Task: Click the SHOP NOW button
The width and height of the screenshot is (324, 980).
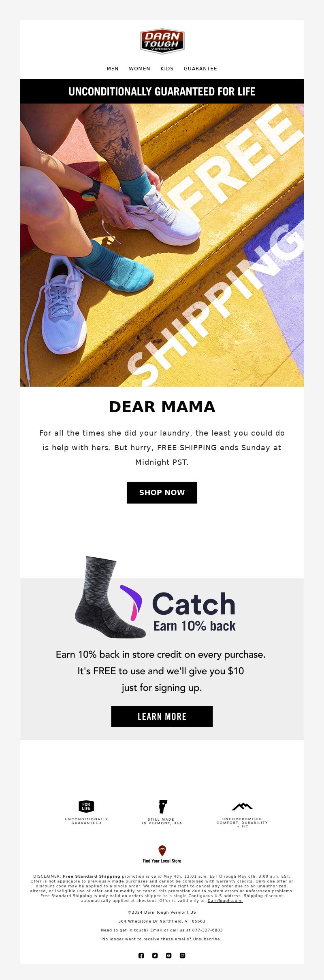Action: (x=162, y=492)
